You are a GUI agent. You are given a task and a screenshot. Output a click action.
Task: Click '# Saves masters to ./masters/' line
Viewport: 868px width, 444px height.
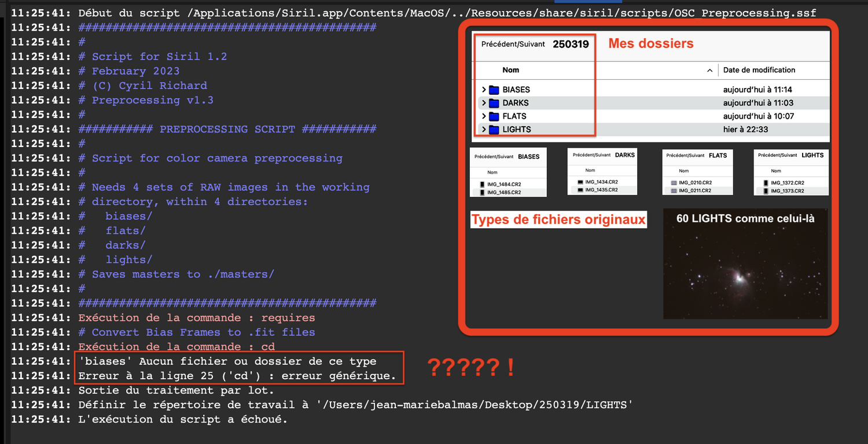point(176,274)
